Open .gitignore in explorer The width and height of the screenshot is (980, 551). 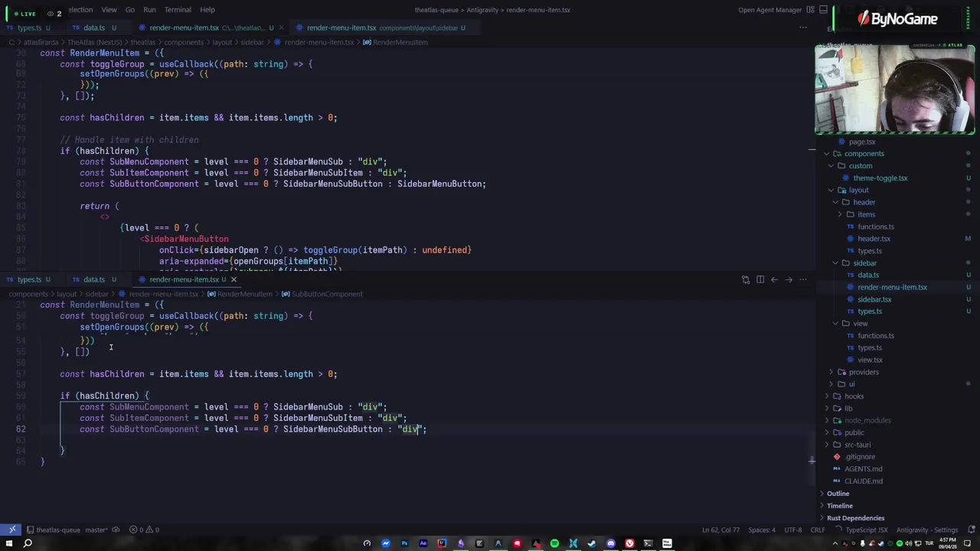pyautogui.click(x=860, y=457)
